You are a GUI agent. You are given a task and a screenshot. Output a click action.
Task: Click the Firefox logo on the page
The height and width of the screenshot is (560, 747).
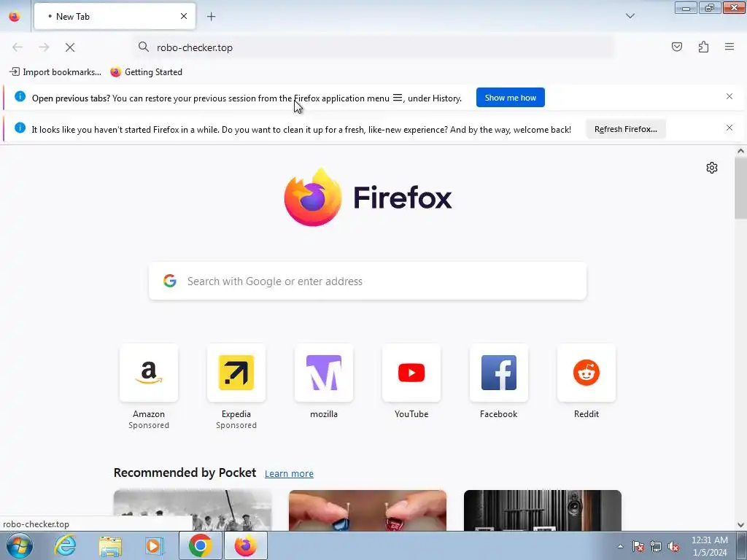(x=368, y=197)
